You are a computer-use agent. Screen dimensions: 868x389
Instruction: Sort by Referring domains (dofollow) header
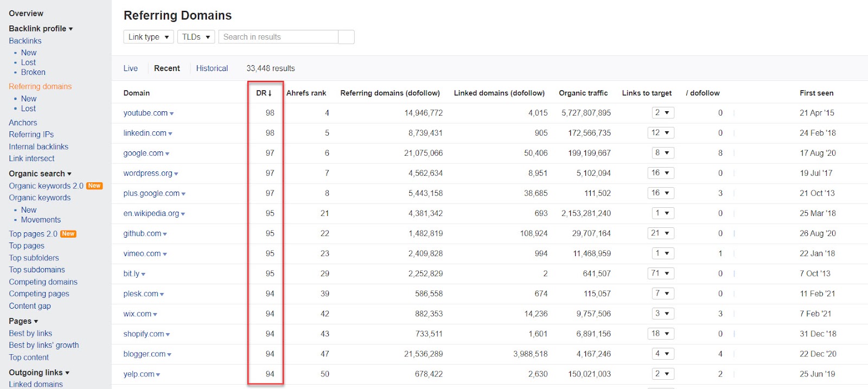tap(390, 93)
